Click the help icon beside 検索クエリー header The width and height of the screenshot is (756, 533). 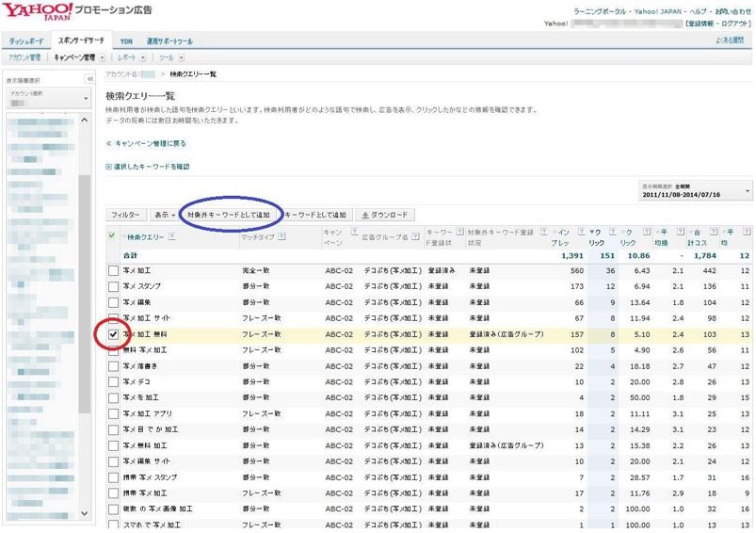pos(172,236)
